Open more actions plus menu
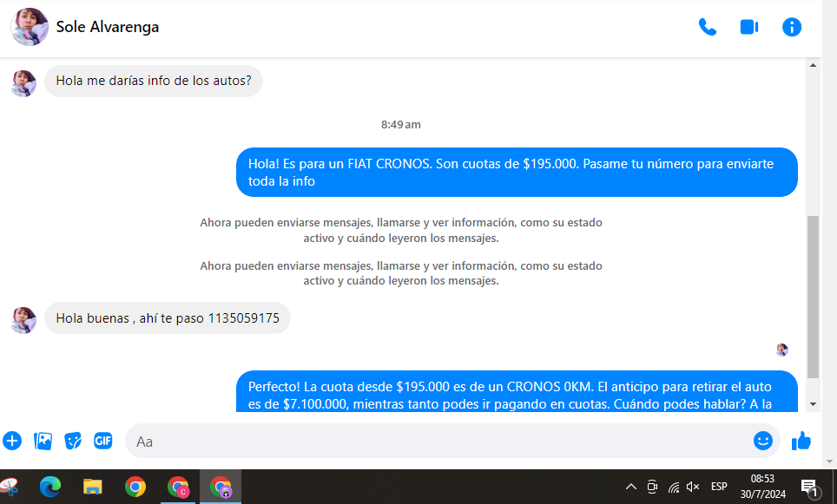 [x=12, y=441]
